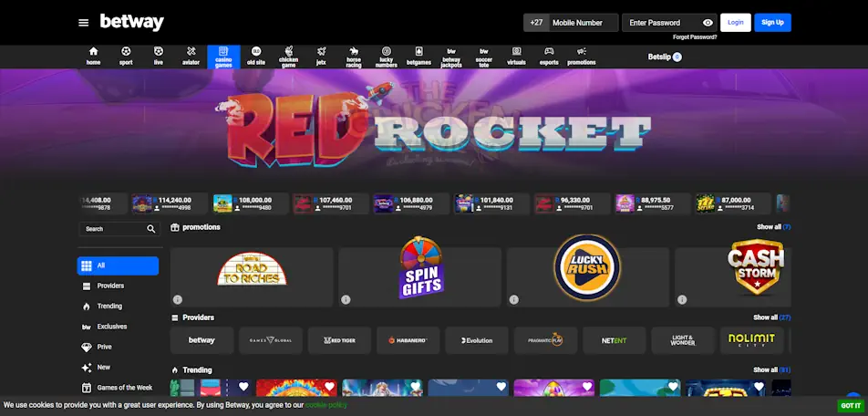This screenshot has height=416, width=868.
Task: Show all trending games
Action: [x=771, y=369]
